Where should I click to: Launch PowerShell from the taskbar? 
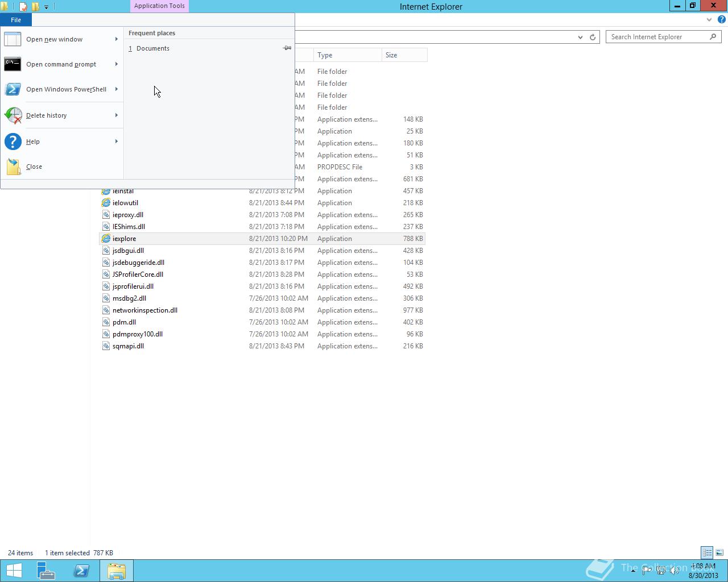81,571
